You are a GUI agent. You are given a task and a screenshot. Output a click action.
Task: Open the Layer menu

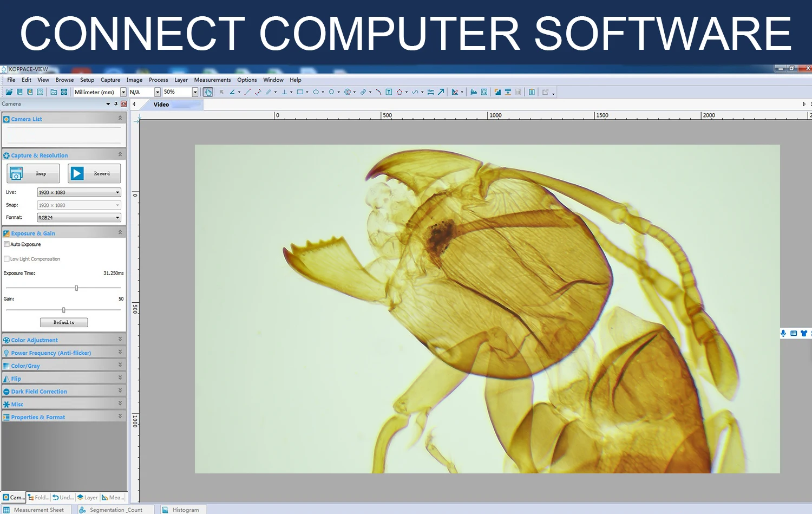(181, 80)
